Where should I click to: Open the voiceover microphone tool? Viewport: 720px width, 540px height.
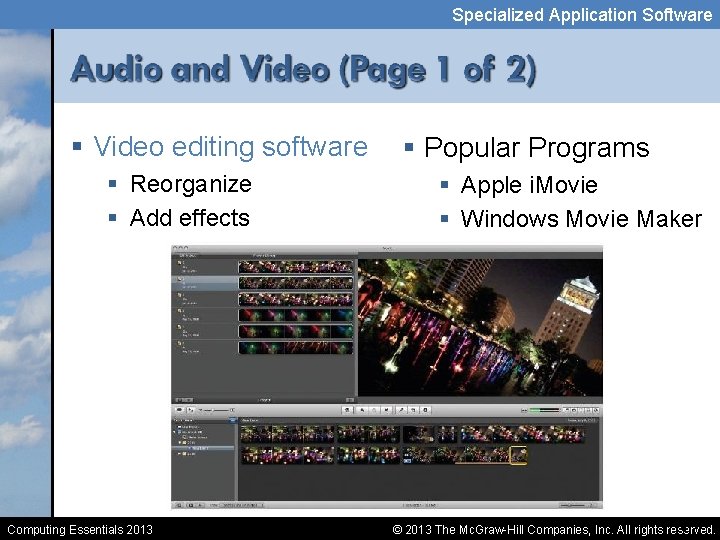coord(401,410)
